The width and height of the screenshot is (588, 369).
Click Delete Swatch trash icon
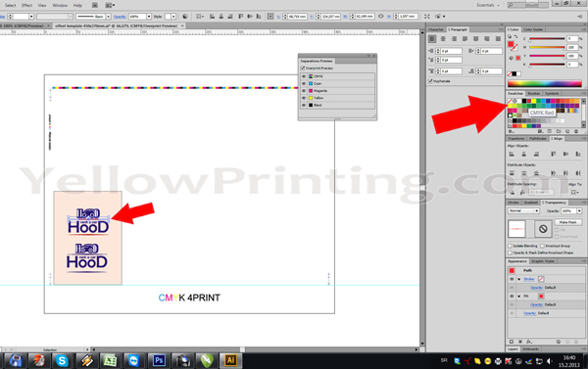pyautogui.click(x=576, y=131)
